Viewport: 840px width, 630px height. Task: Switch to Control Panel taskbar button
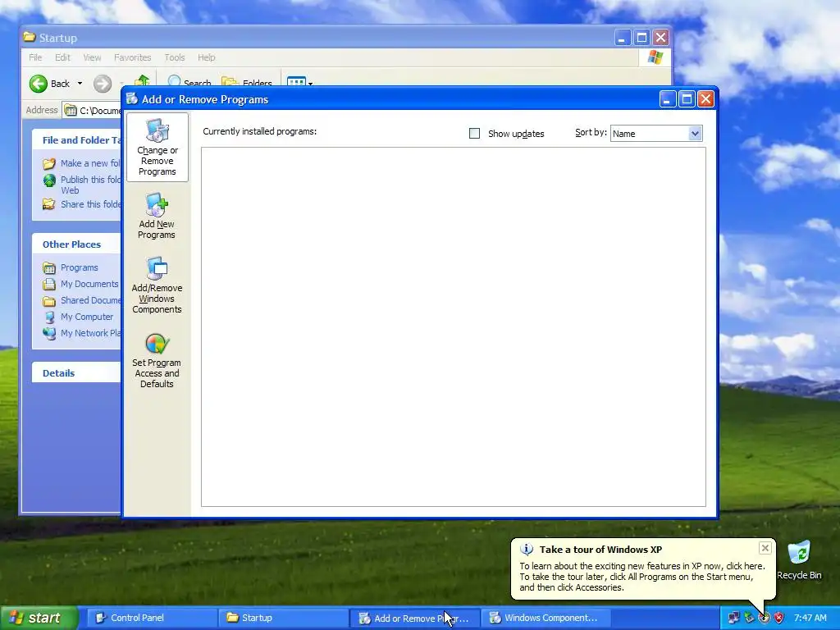click(152, 619)
